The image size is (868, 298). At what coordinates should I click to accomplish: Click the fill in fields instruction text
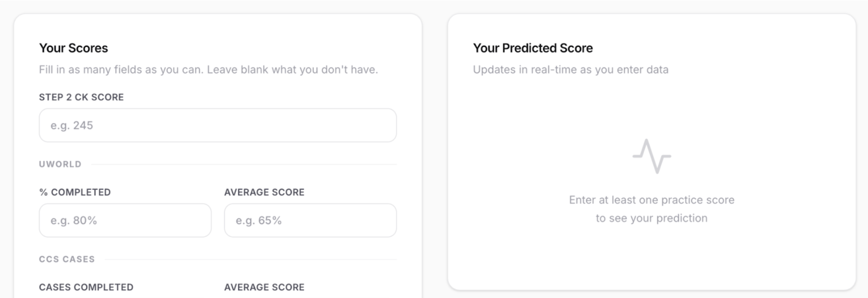tap(209, 69)
